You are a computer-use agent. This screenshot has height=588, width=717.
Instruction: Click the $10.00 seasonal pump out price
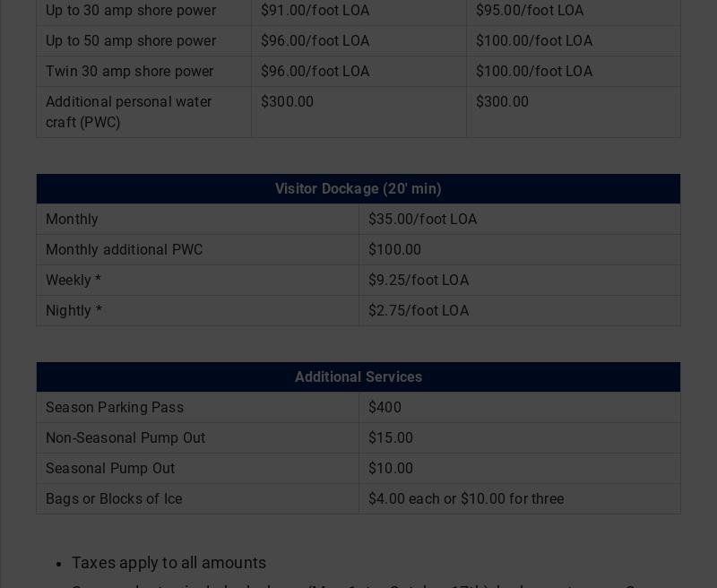coord(391,469)
